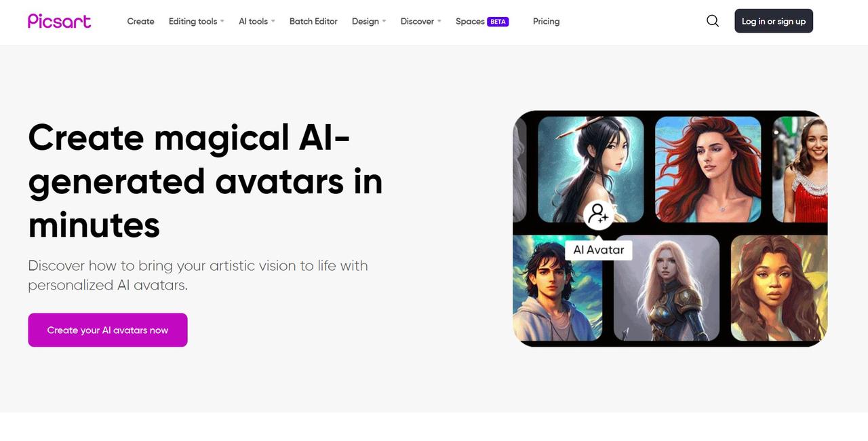Screen dimensions: 868x441
Task: Select the red-haired woman avatar
Action: tap(708, 169)
